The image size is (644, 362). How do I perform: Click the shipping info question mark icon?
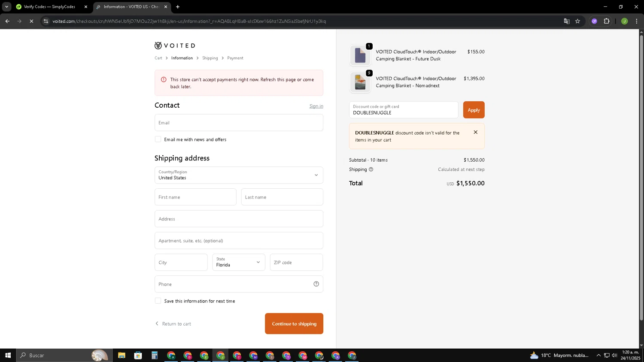coord(371,169)
